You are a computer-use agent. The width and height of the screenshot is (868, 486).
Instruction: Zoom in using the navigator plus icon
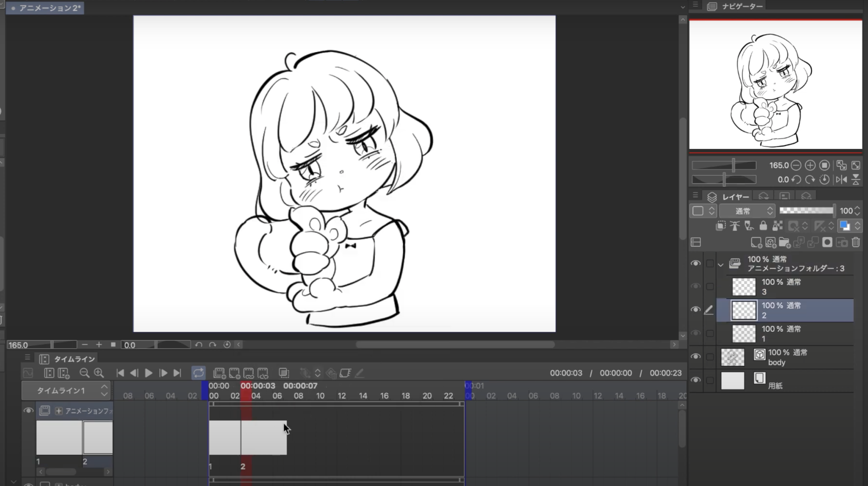tap(810, 165)
